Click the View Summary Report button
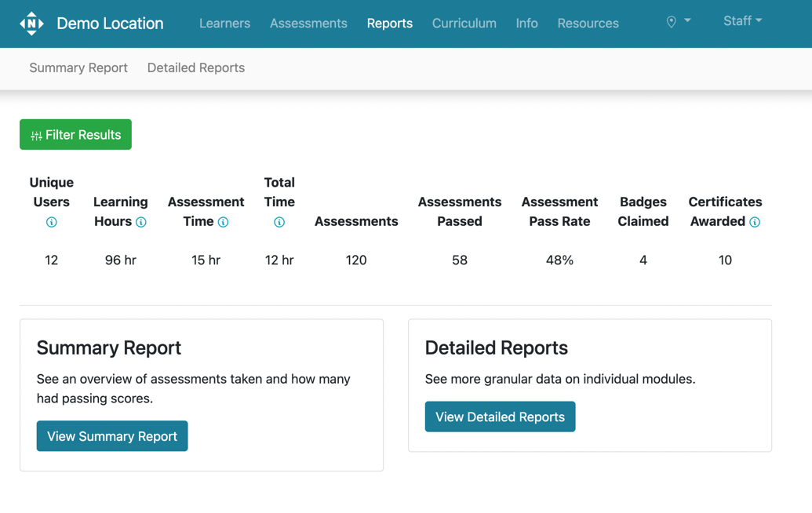Screen dimensions: 812x513 point(112,436)
